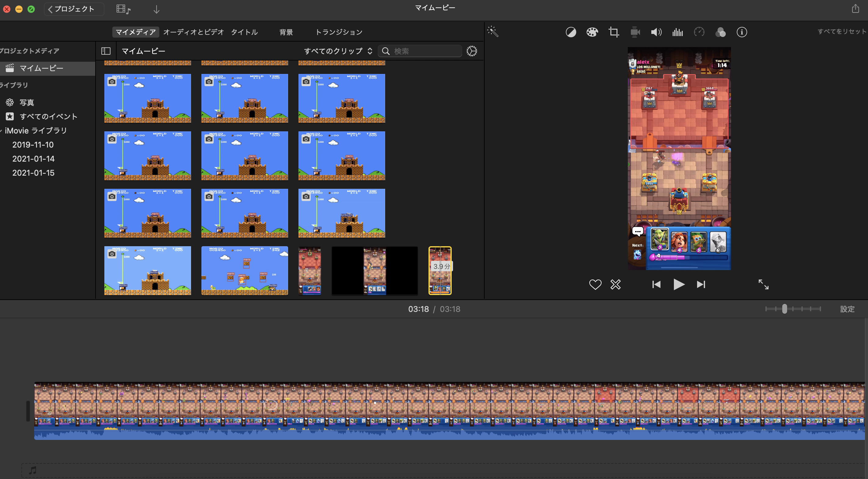Click the 検索 search field

click(420, 51)
